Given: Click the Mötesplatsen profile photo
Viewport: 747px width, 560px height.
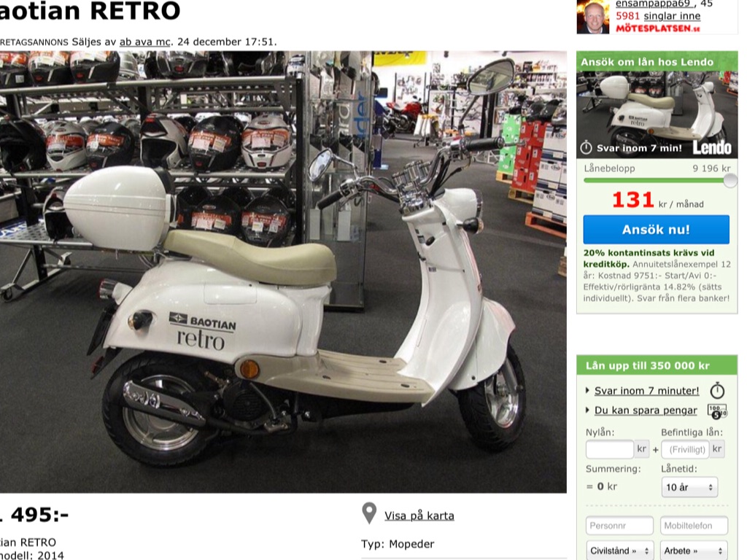Looking at the screenshot, I should click(592, 17).
